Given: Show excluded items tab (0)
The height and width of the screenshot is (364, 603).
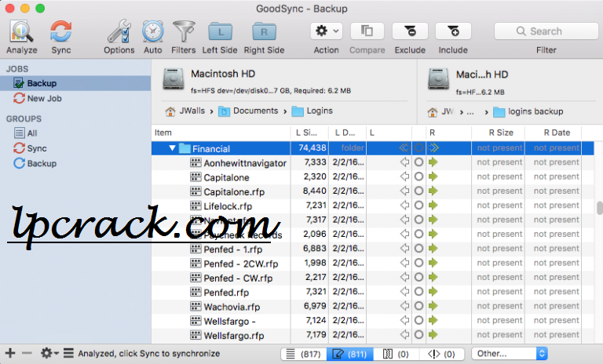Looking at the screenshot, I should pos(396,354).
